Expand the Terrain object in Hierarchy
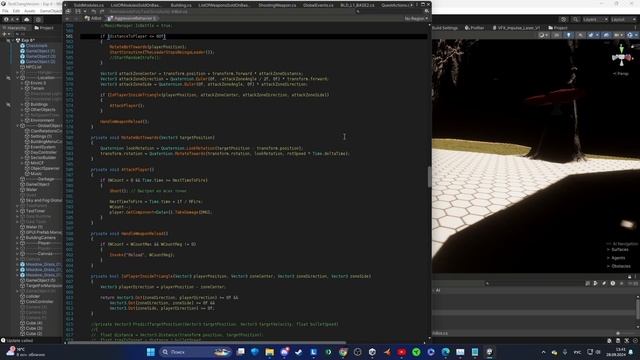This screenshot has height=360, width=640. (x=22, y=88)
